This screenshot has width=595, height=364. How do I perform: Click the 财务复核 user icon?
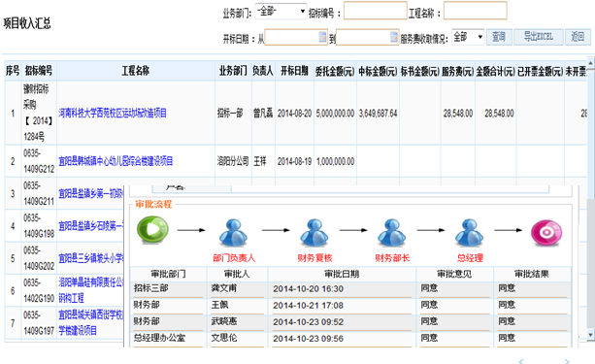[314, 232]
